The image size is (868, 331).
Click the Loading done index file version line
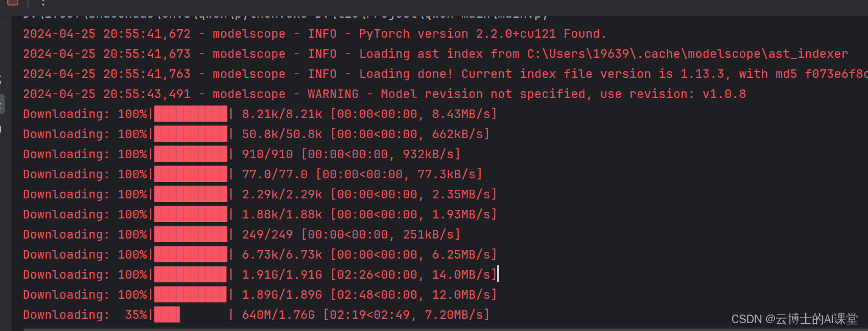pyautogui.click(x=445, y=74)
